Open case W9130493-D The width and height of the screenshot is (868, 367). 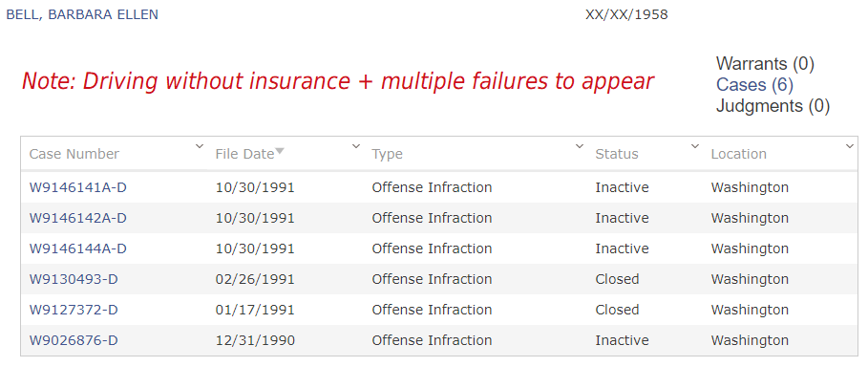pyautogui.click(x=74, y=279)
